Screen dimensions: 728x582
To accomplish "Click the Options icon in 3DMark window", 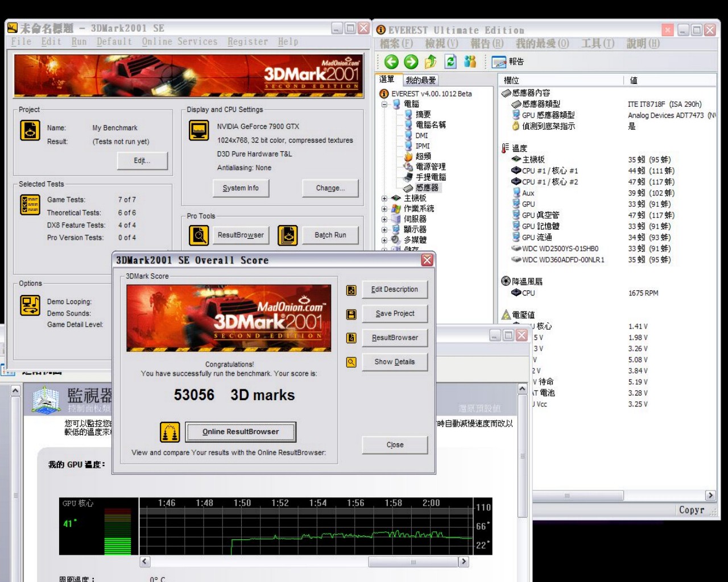I will (x=30, y=306).
